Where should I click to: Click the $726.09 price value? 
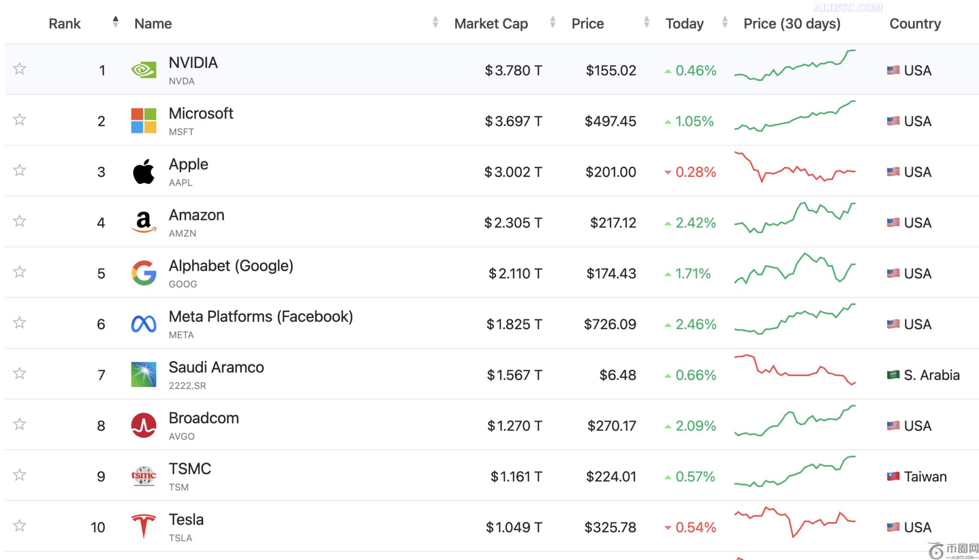point(610,324)
